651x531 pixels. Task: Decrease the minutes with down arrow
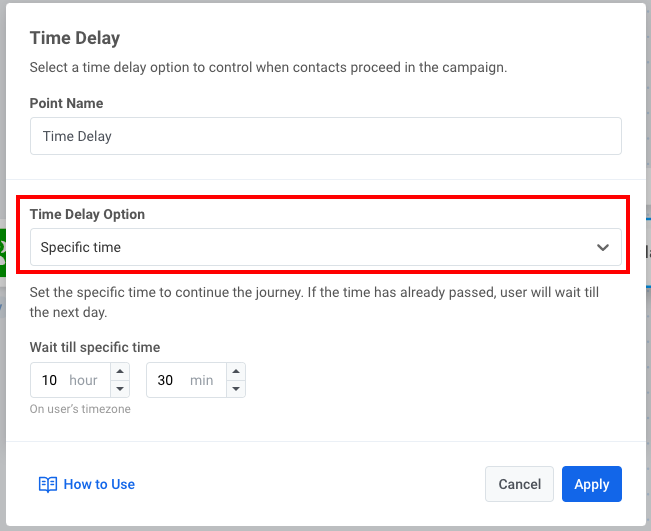(x=236, y=389)
